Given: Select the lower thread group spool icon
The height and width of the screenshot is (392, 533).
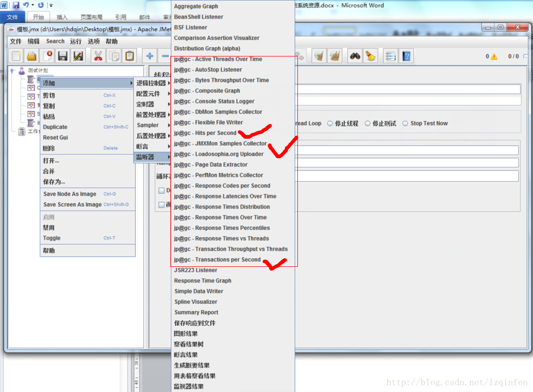Looking at the screenshot, I should pyautogui.click(x=31, y=123).
